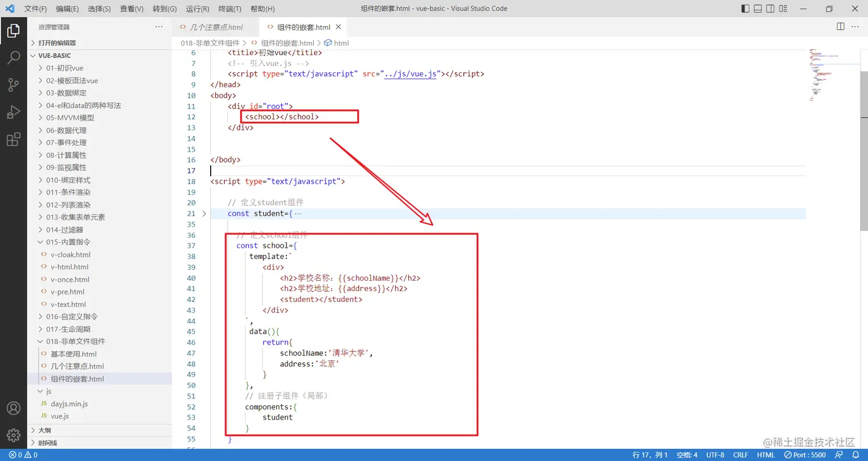Toggle primary side bar layout icon
The height and width of the screenshot is (461, 868).
click(x=745, y=9)
